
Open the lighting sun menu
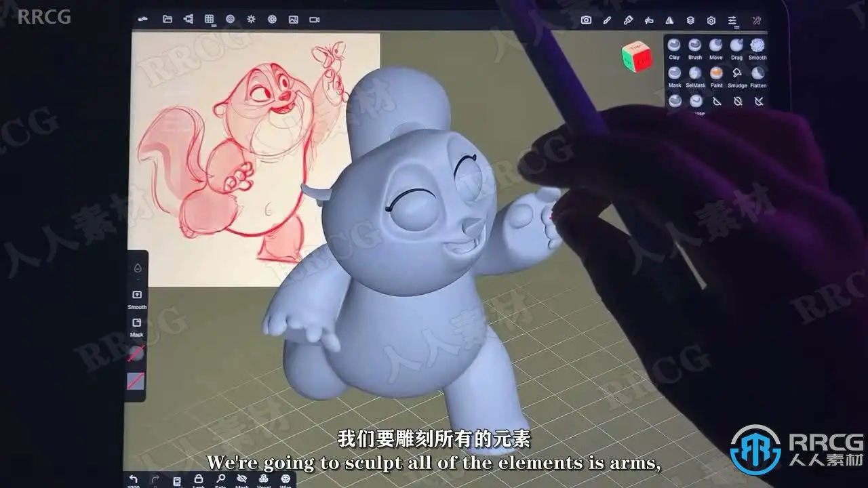tap(252, 20)
